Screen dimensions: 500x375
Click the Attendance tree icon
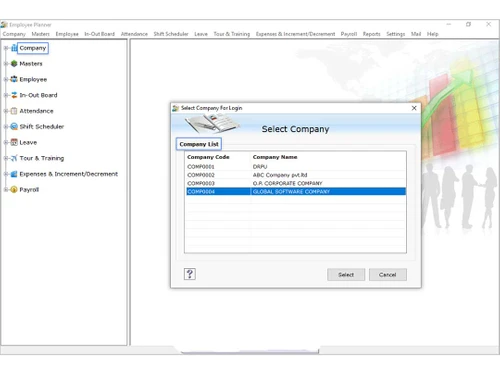pyautogui.click(x=14, y=111)
